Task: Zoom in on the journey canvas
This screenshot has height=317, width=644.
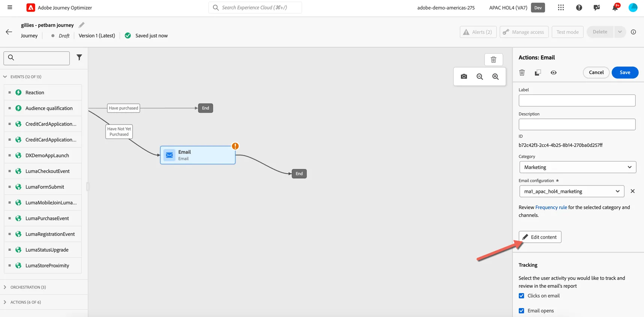Action: pos(495,76)
